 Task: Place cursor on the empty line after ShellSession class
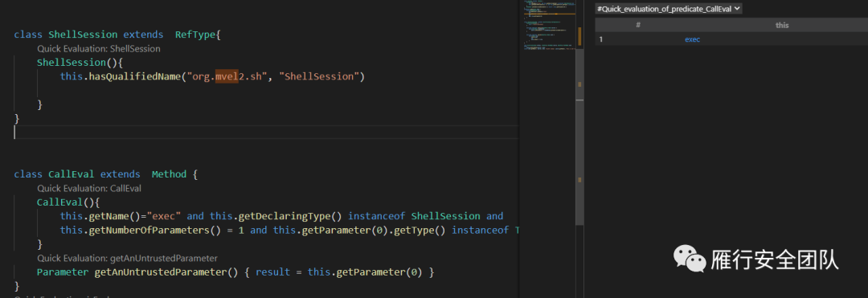(266, 133)
